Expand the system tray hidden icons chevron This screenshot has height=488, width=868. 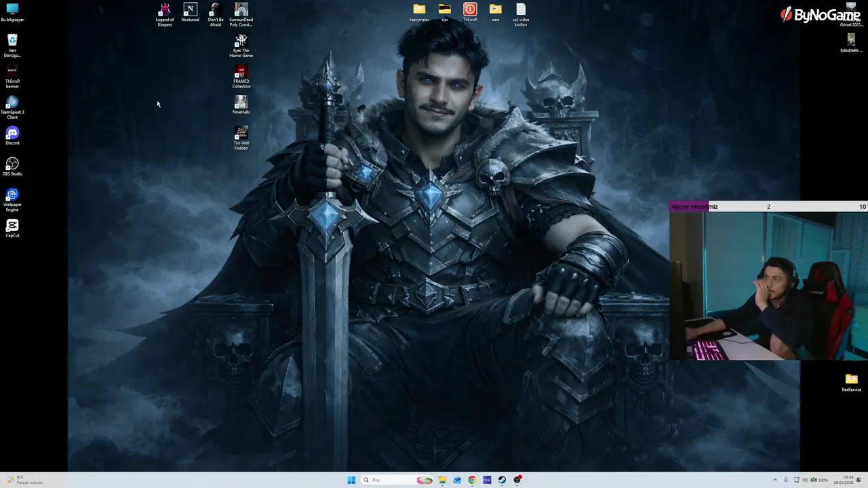pos(775,480)
